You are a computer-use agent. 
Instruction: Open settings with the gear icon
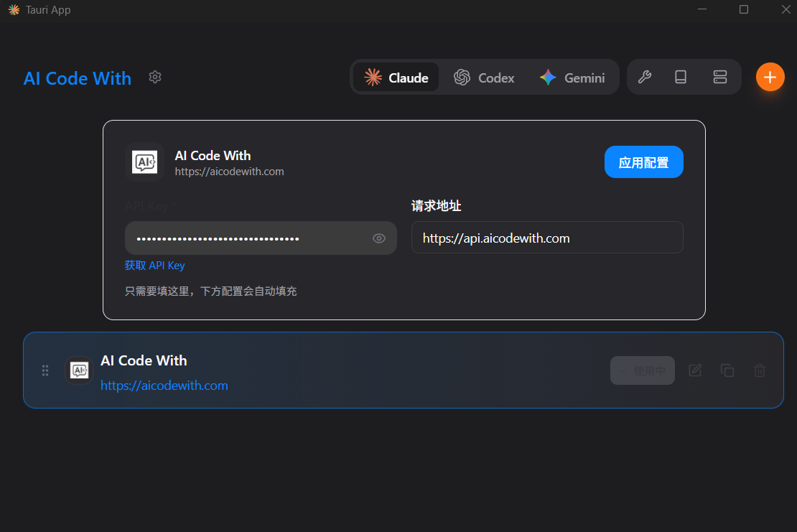coord(155,77)
